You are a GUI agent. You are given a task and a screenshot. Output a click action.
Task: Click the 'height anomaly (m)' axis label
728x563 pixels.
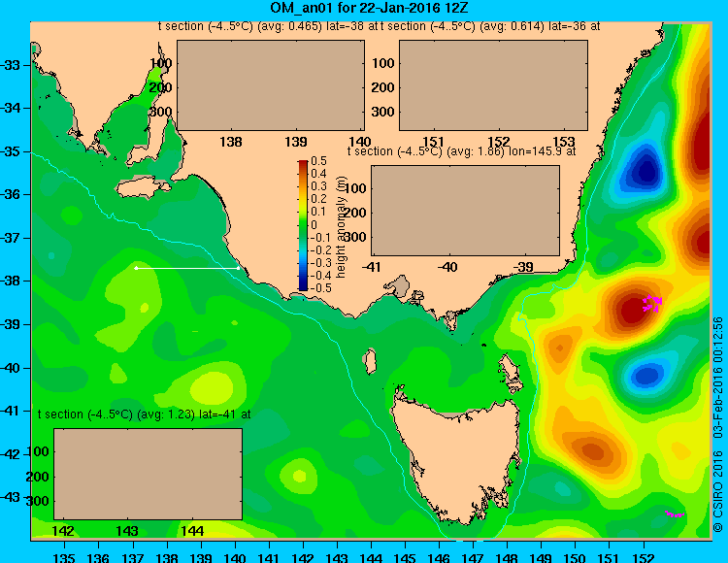pos(341,227)
